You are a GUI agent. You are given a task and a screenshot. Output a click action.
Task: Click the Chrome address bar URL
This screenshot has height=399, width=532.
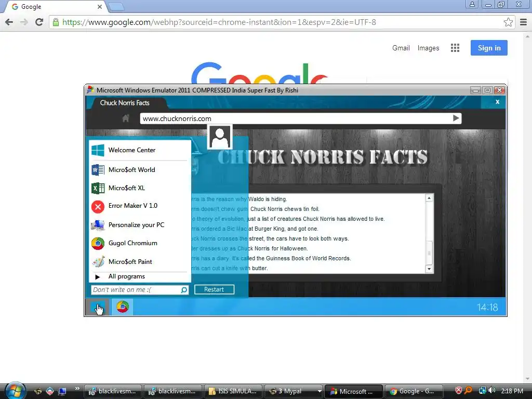click(x=219, y=22)
